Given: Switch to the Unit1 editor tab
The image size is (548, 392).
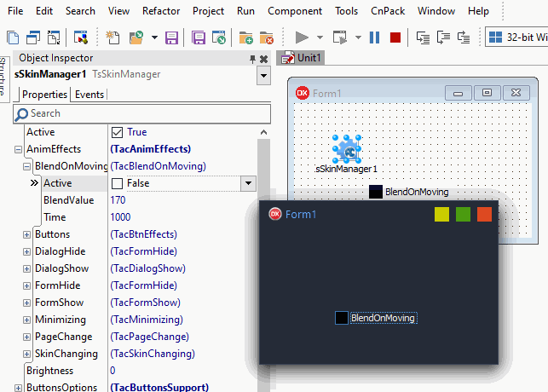Looking at the screenshot, I should click(301, 58).
